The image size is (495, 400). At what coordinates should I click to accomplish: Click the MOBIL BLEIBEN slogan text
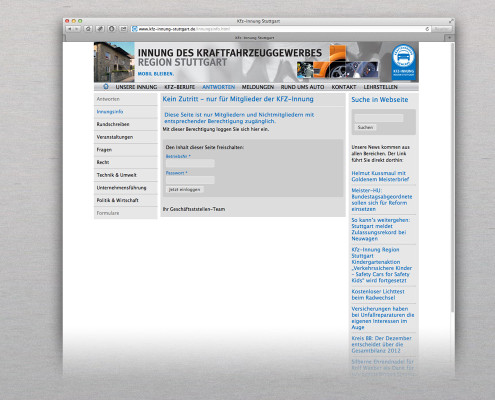[x=156, y=74]
